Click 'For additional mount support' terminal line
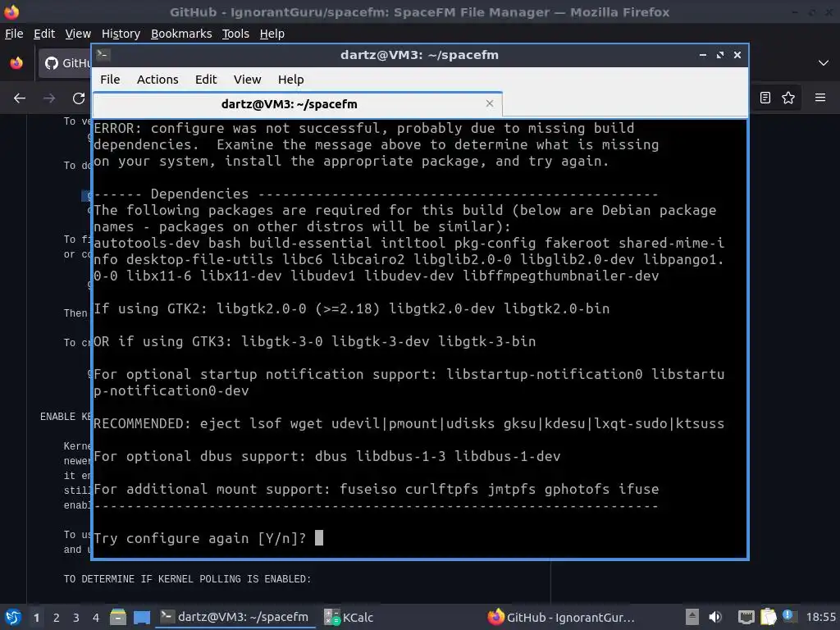Screen dimensions: 840x630 point(376,489)
